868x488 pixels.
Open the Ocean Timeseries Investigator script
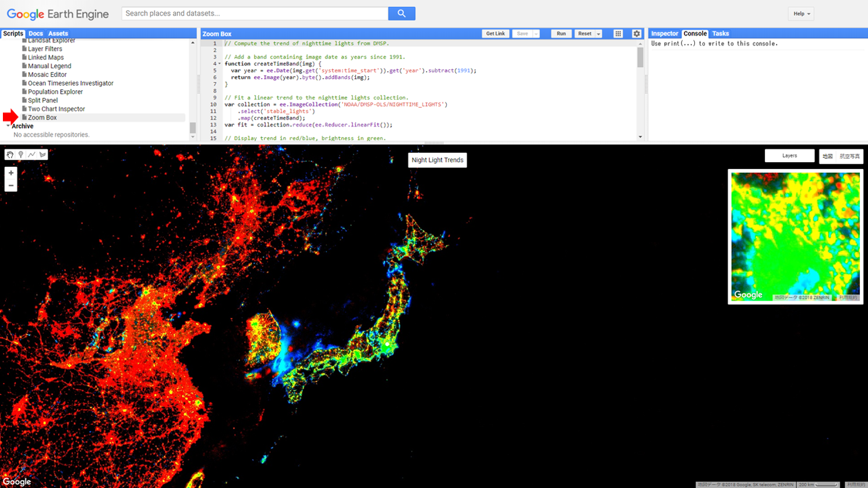click(x=70, y=83)
